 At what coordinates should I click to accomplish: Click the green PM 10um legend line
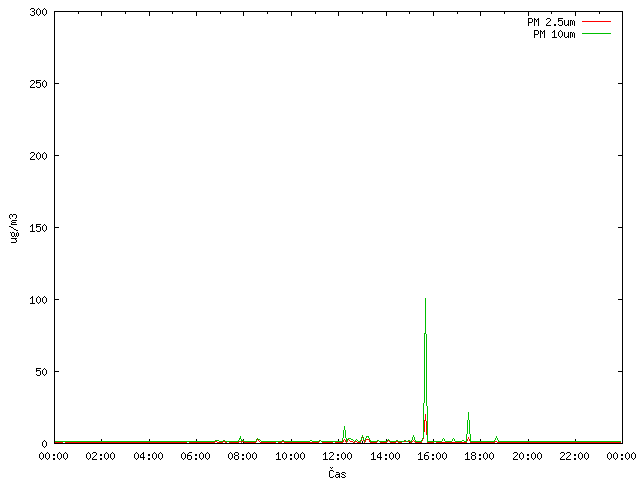(x=596, y=34)
